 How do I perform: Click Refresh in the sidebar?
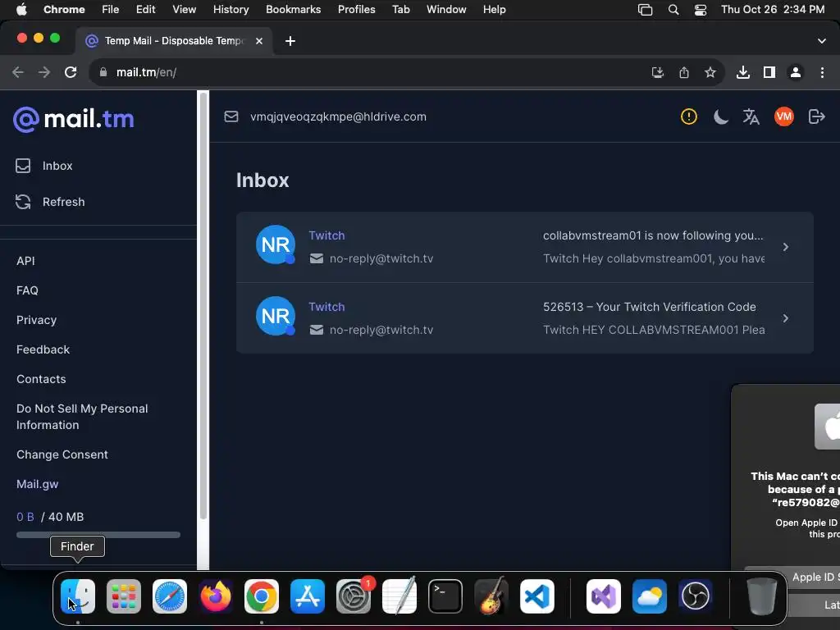pos(50,202)
